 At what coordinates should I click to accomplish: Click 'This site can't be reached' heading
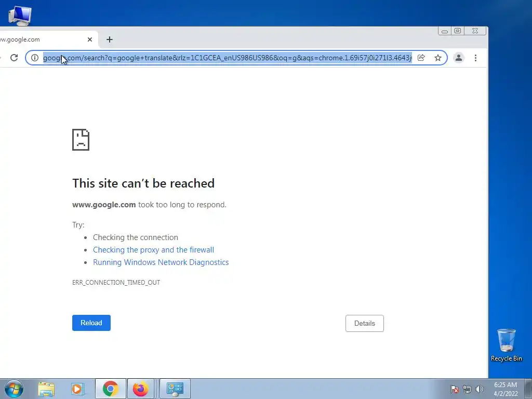143,183
